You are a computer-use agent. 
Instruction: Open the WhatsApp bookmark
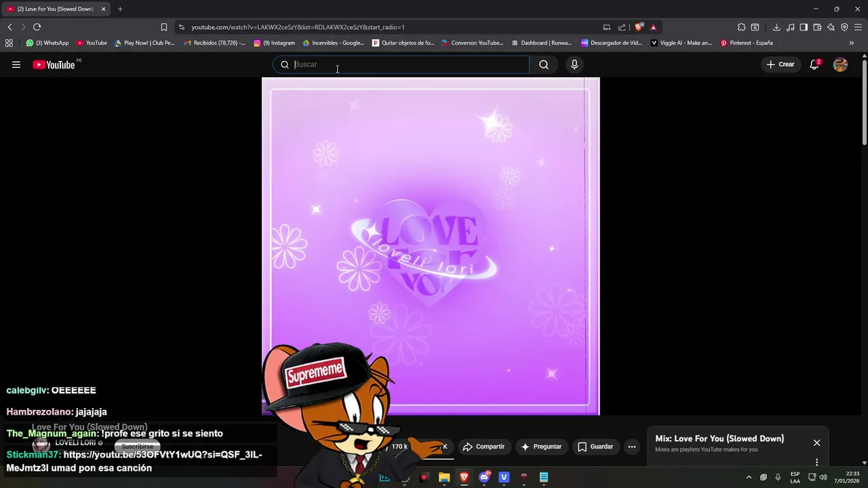tap(47, 43)
